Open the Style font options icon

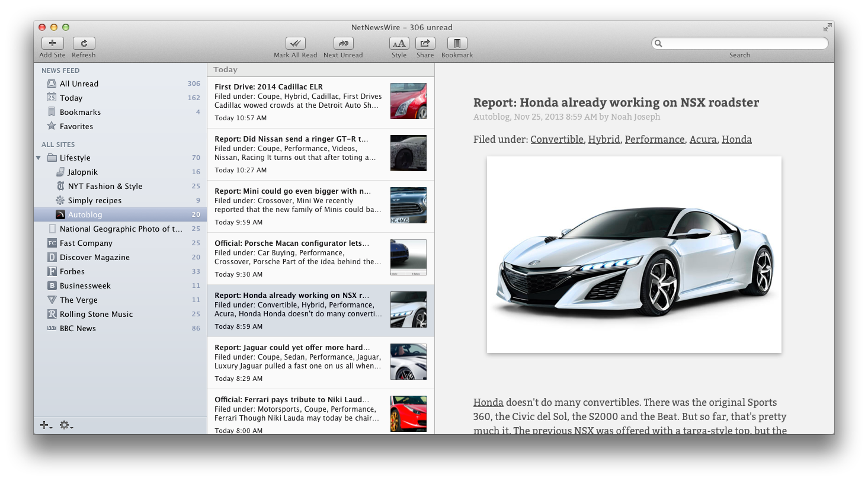pos(399,43)
